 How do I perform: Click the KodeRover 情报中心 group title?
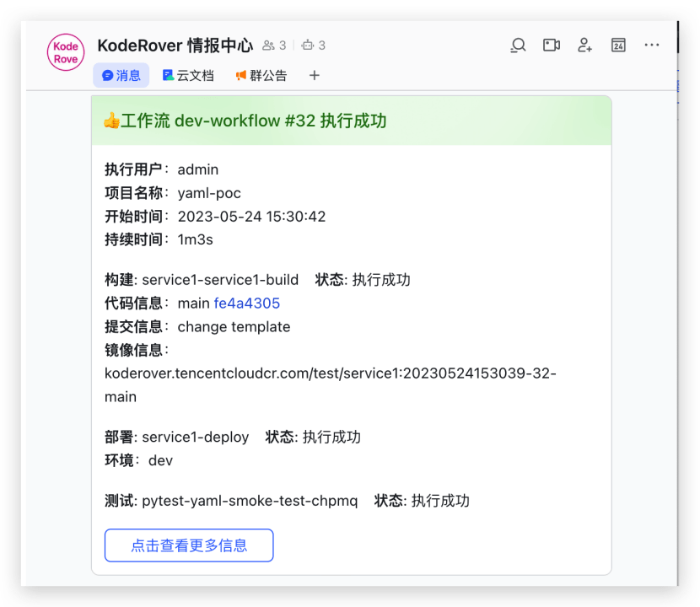pyautogui.click(x=175, y=45)
